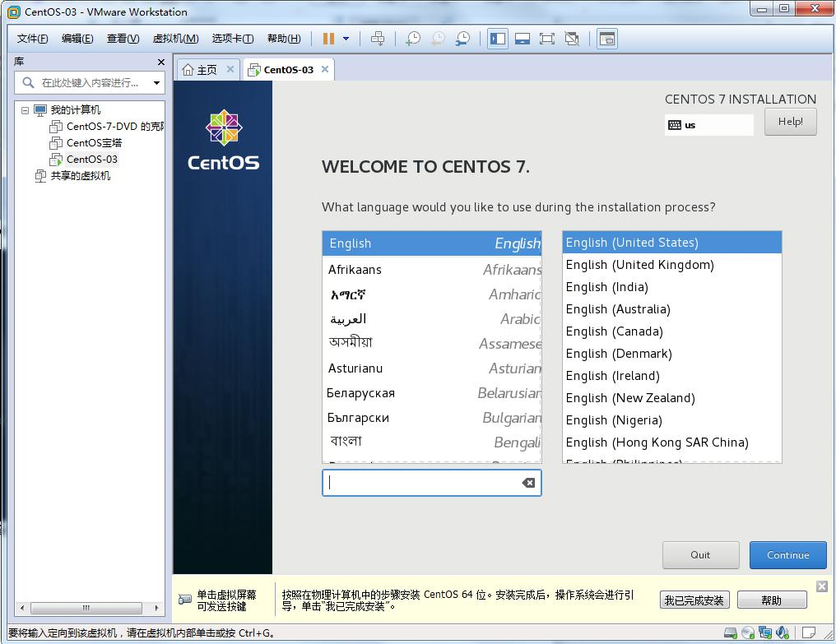Open the 编辑(E) menu

77,39
